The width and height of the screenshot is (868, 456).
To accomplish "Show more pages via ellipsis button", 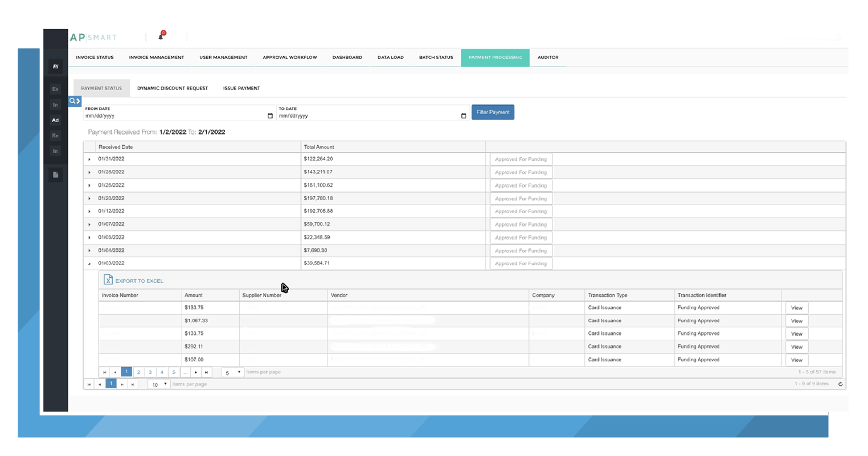I will tap(185, 372).
